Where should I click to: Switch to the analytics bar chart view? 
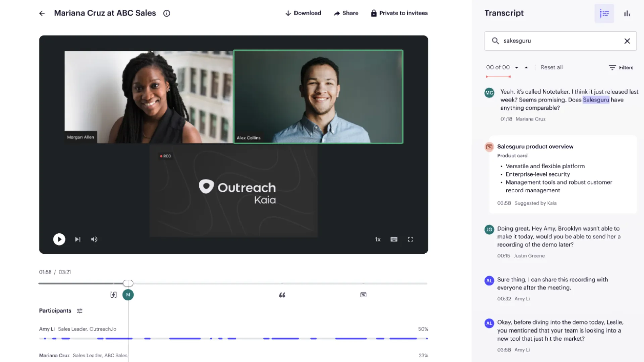click(x=627, y=13)
